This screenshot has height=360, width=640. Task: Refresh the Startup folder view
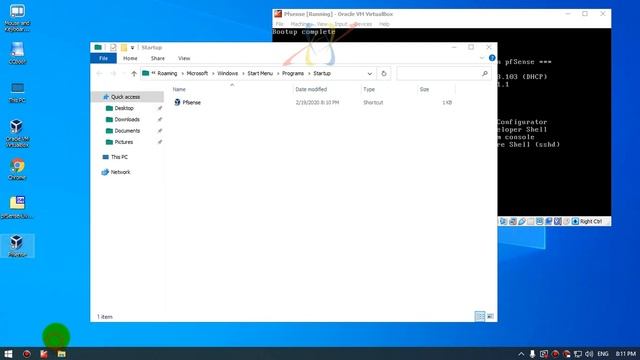coord(384,73)
